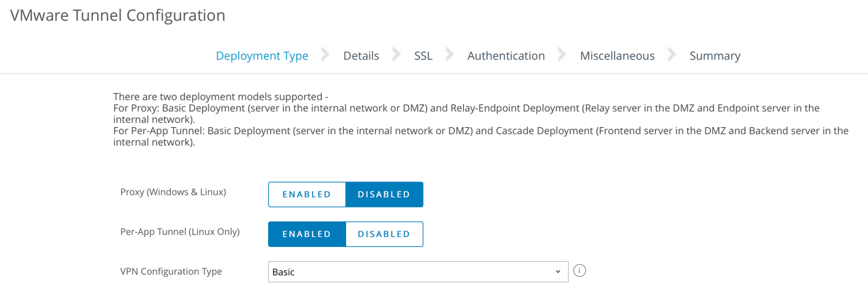Go to the SSL step

point(423,55)
